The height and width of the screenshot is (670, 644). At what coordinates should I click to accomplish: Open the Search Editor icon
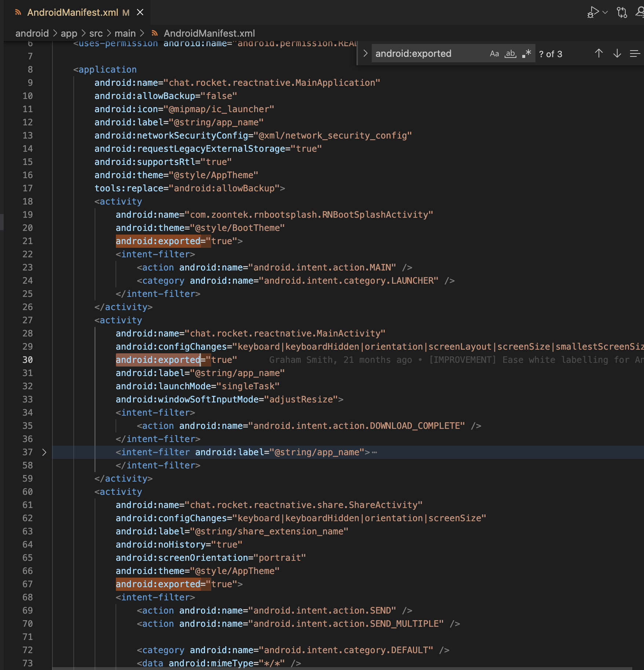(x=641, y=12)
